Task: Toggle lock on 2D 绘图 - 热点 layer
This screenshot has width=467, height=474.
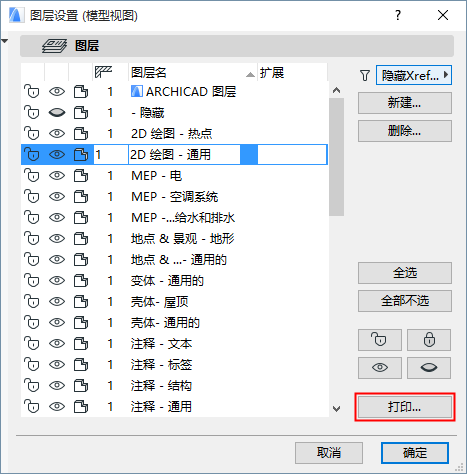Action: (32, 133)
